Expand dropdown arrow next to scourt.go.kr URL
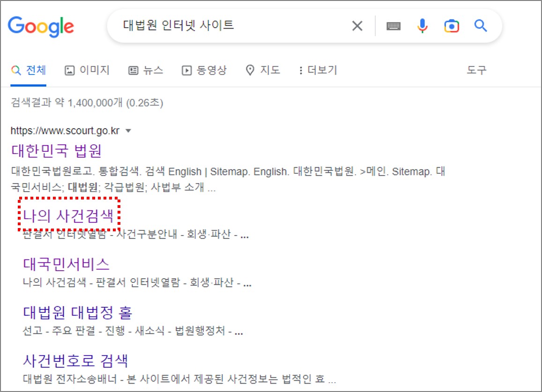 [128, 131]
